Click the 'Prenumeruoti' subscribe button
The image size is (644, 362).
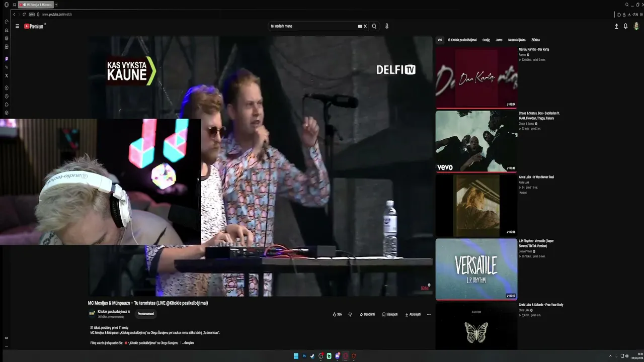pyautogui.click(x=146, y=314)
